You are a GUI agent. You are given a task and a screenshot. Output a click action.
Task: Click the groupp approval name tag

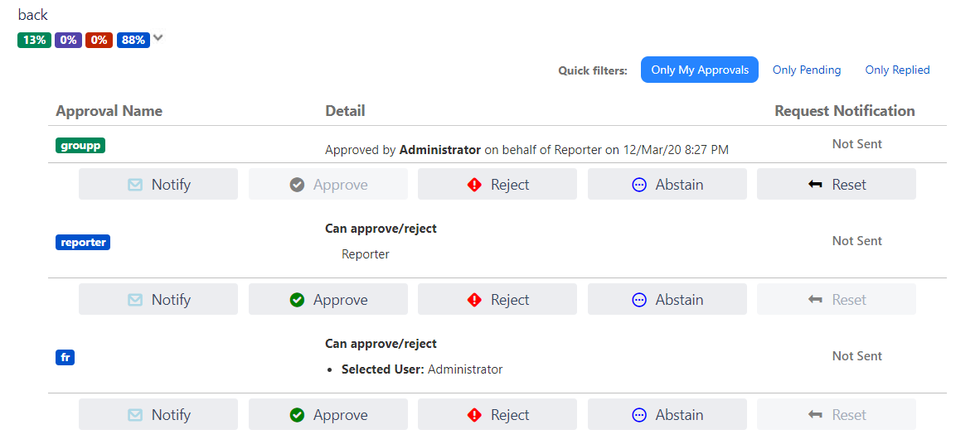(x=80, y=146)
